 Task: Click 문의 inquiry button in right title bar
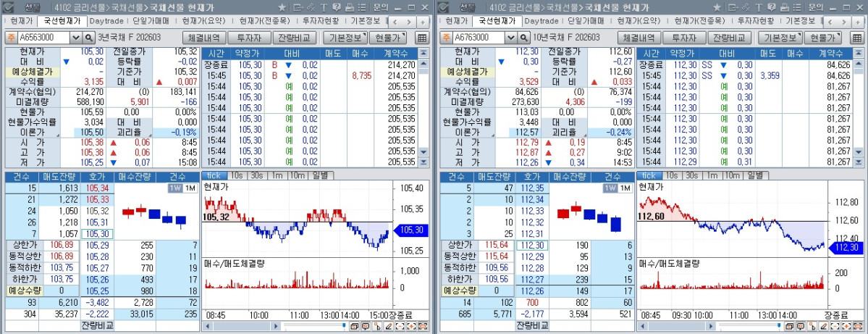(x=815, y=7)
